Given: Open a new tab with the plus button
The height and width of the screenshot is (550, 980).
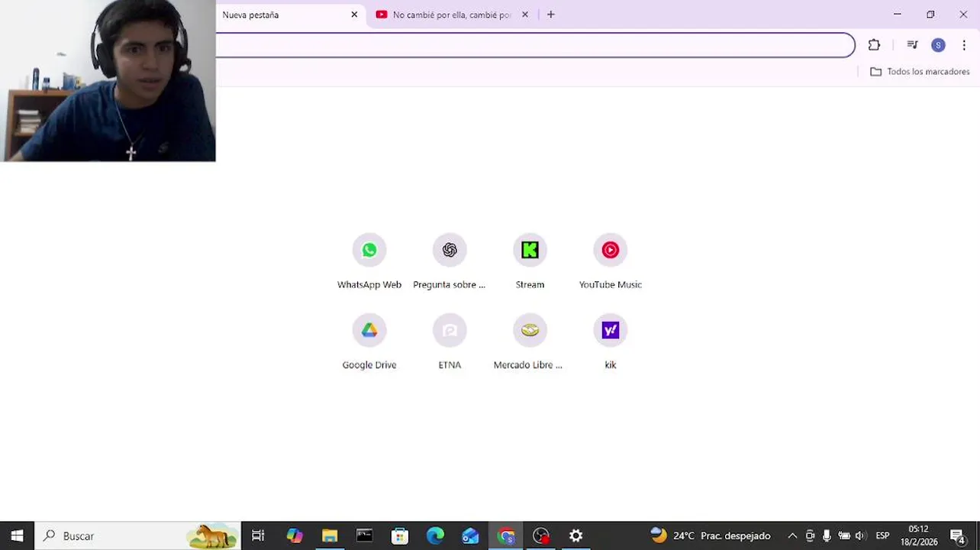Looking at the screenshot, I should click(551, 15).
